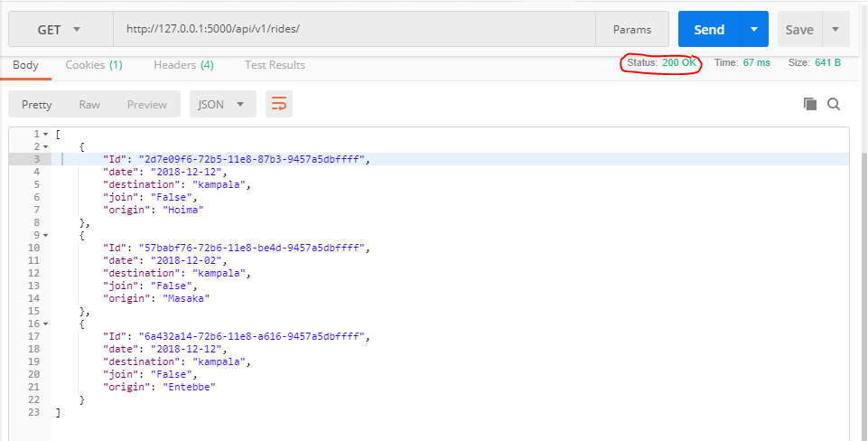This screenshot has width=868, height=441.
Task: Click the request URL input field
Action: [354, 30]
